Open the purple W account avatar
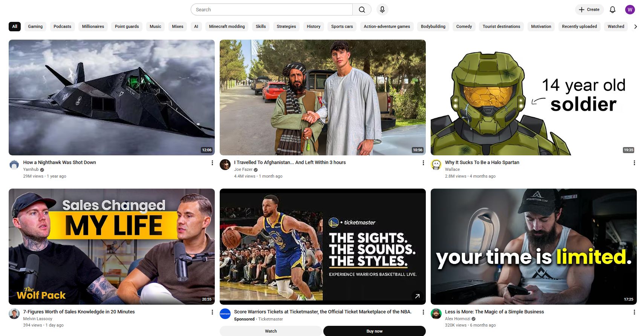 pyautogui.click(x=630, y=9)
